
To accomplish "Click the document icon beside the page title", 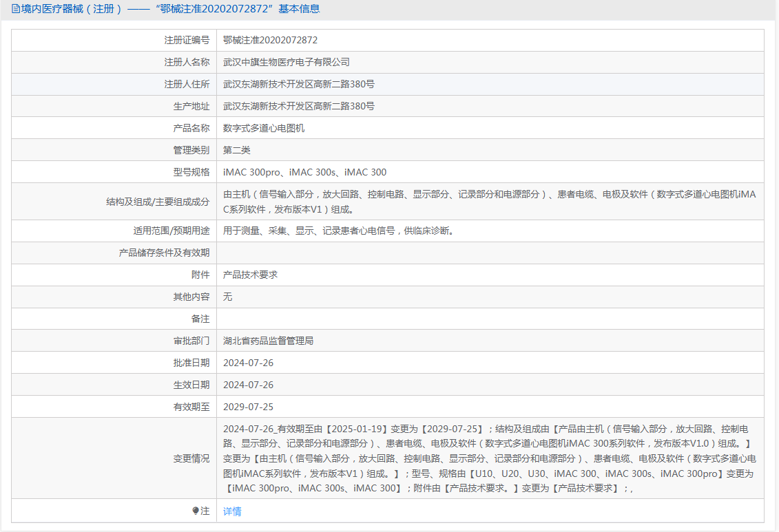I will 16,9.
